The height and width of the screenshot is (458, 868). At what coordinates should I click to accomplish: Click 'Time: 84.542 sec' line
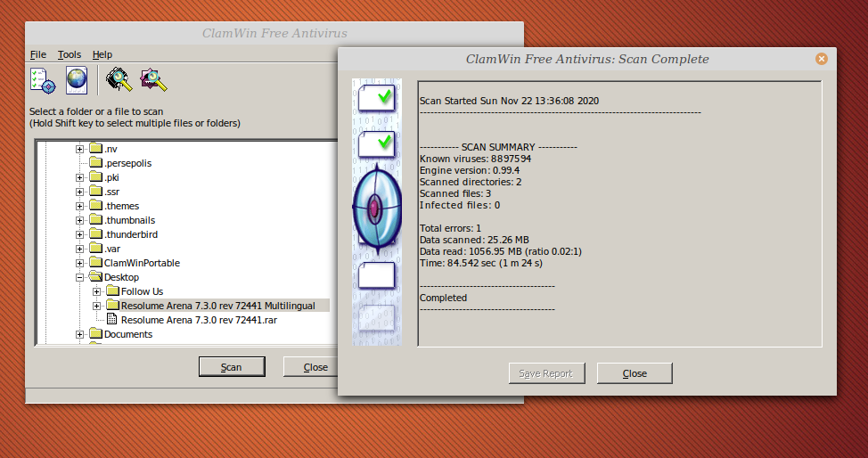point(481,263)
